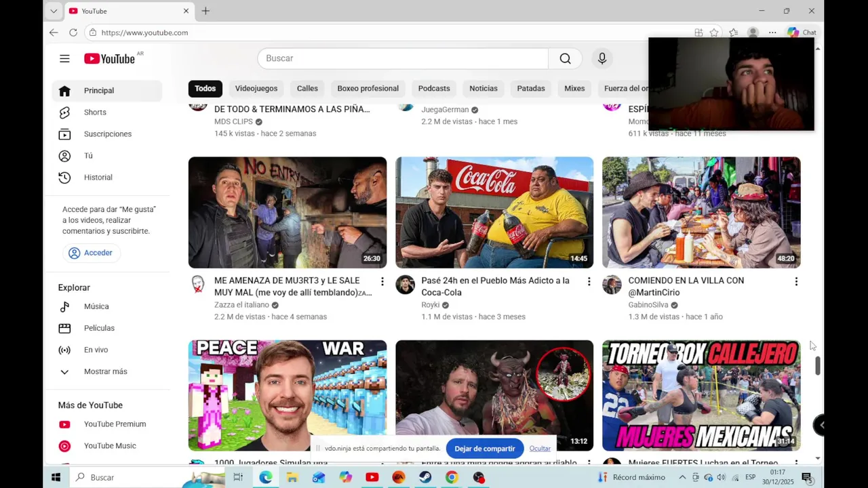The image size is (868, 488).
Task: Open Steam from the taskbar
Action: 425,477
